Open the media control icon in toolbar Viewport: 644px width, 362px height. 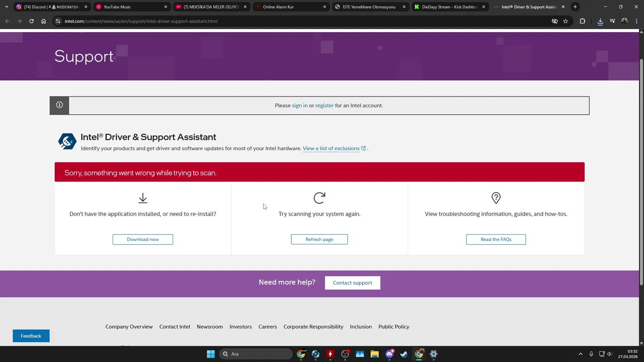click(612, 21)
